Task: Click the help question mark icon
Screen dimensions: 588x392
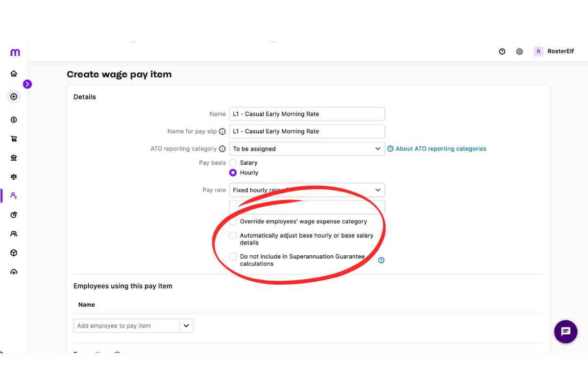Action: pyautogui.click(x=502, y=51)
